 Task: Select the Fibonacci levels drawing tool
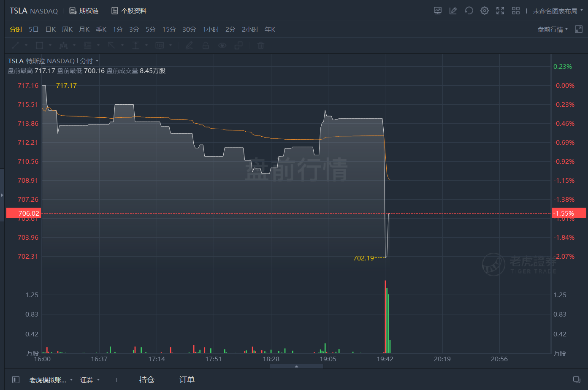coord(88,45)
